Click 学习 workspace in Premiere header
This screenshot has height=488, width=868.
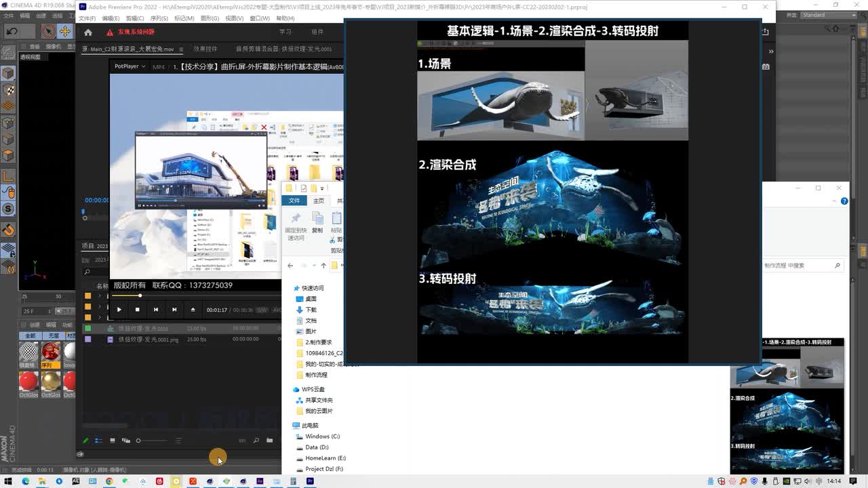[285, 32]
